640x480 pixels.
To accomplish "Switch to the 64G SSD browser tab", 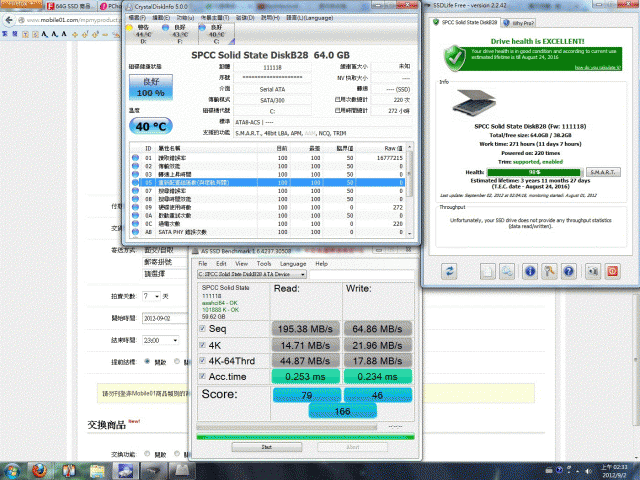I will pyautogui.click(x=70, y=6).
